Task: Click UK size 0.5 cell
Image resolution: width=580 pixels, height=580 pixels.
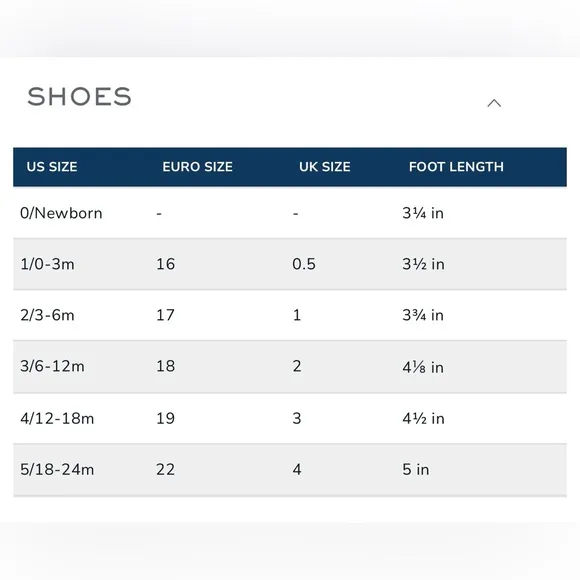Action: pos(304,264)
